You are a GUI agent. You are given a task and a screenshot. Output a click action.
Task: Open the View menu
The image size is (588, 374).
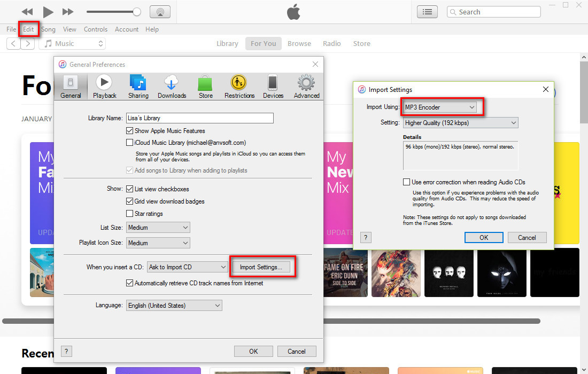coord(69,29)
